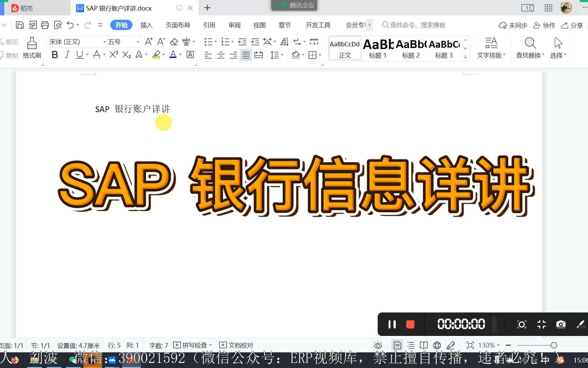Click the zoom slider handle
The width and height of the screenshot is (588, 368).
[x=554, y=345]
